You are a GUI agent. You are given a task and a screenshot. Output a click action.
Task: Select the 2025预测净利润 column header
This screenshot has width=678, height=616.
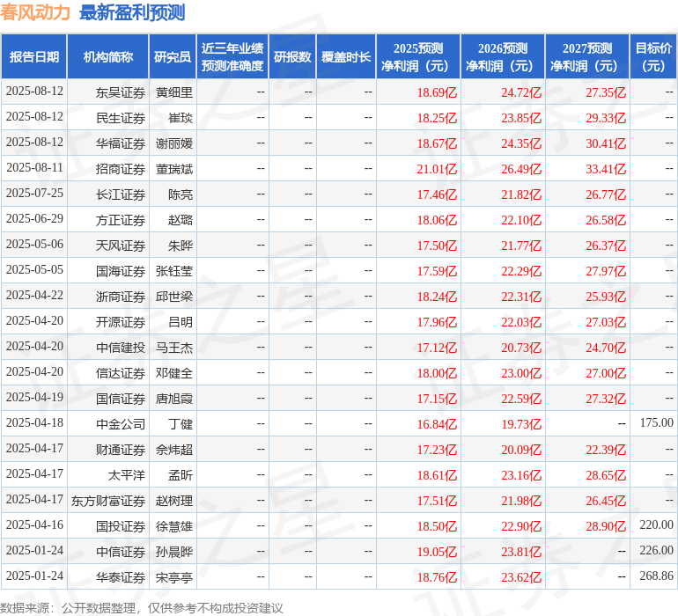click(418, 56)
